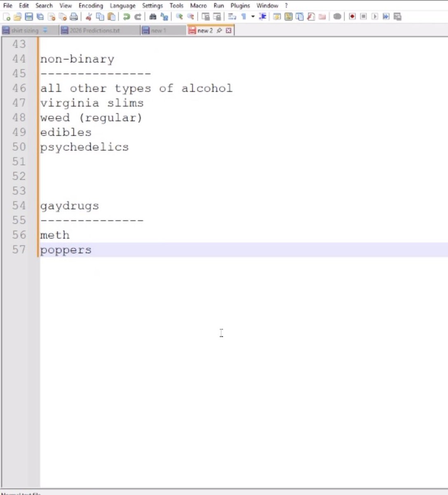Open the View menu
Screen dimensions: 448x495
tap(66, 6)
